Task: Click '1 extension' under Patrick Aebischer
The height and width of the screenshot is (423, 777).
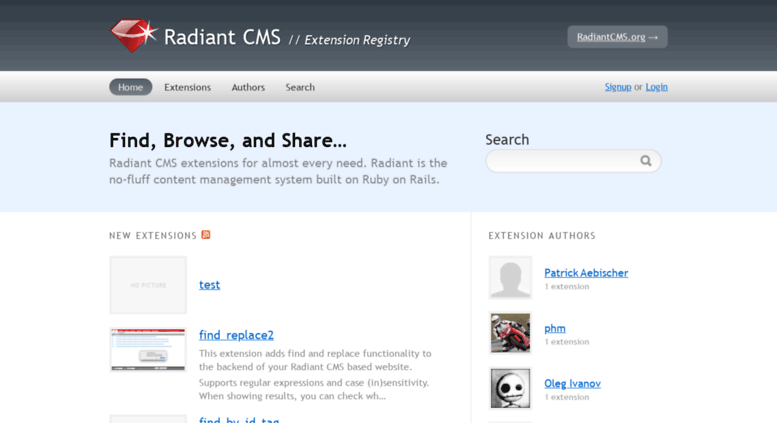Action: coord(566,286)
